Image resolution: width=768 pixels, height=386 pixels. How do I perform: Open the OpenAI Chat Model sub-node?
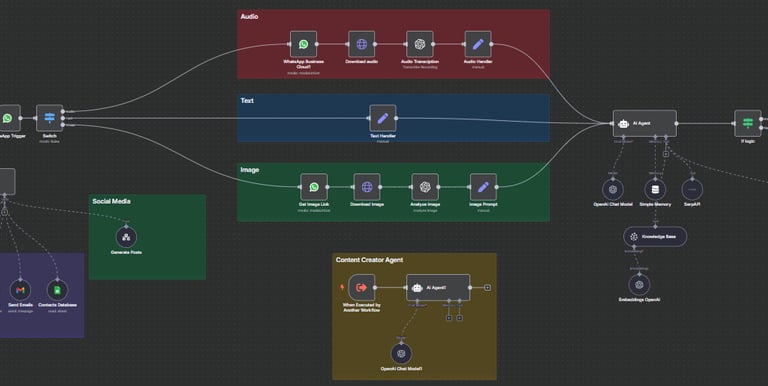613,190
